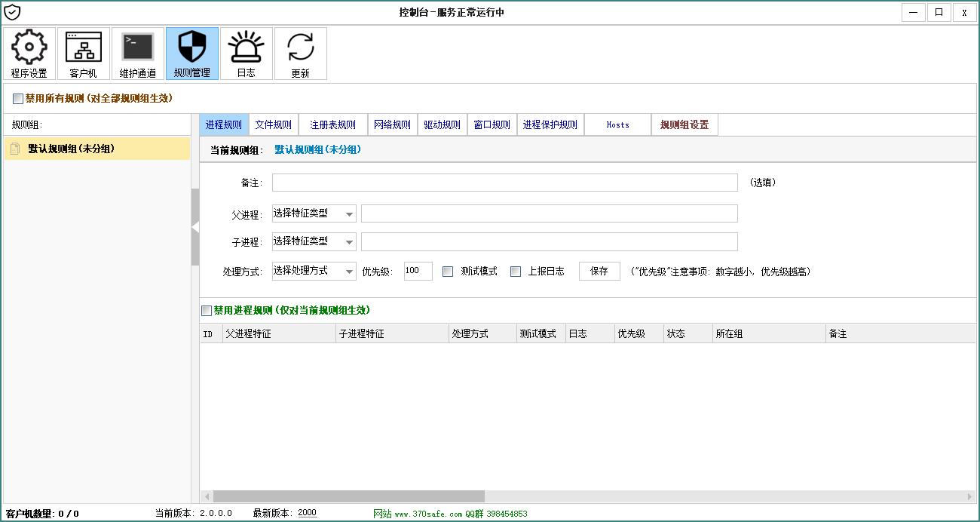980x522 pixels.
Task: Click the left arrow of horizontal scrollbar
Action: [206, 496]
